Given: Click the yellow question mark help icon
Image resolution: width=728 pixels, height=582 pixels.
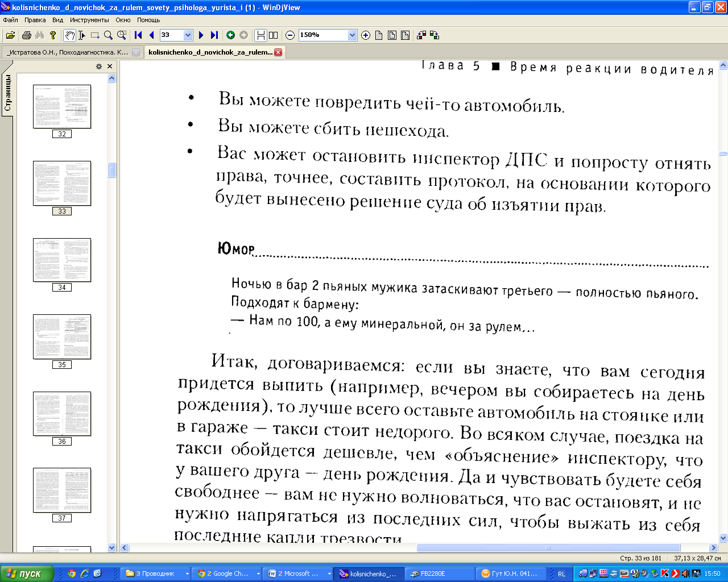Looking at the screenshot, I should click(x=53, y=35).
